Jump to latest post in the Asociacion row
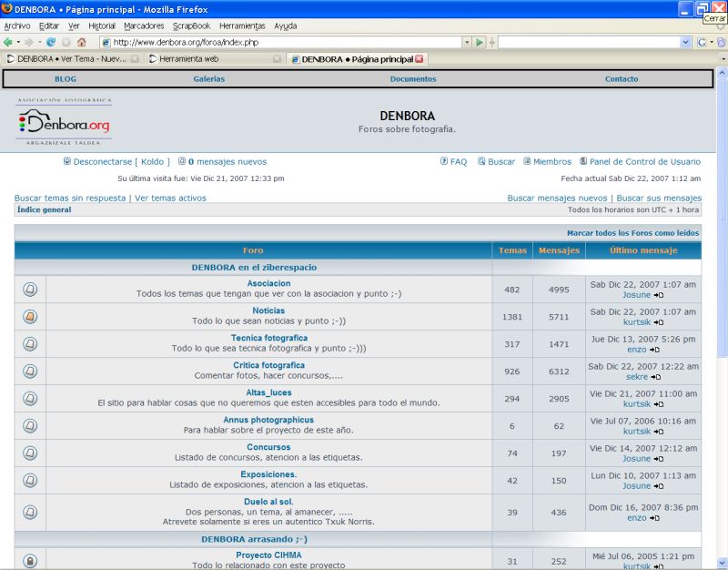The image size is (728, 570). 658,295
